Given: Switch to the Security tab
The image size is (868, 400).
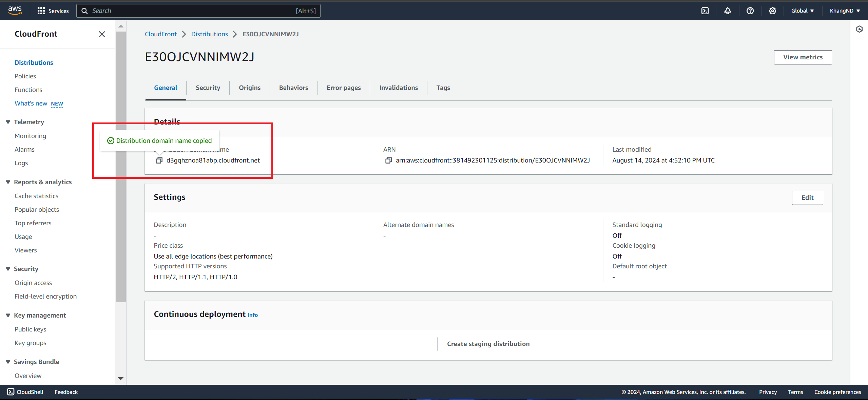Looking at the screenshot, I should [x=208, y=88].
